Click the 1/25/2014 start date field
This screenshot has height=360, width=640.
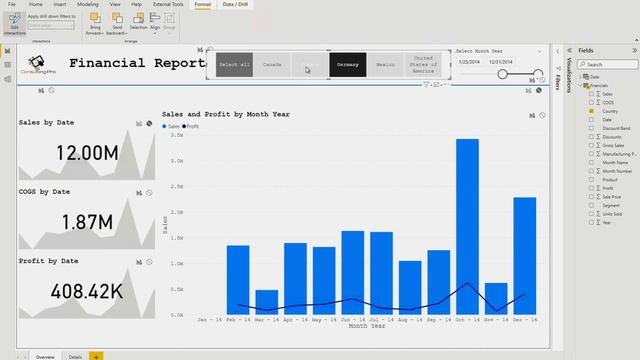click(469, 62)
